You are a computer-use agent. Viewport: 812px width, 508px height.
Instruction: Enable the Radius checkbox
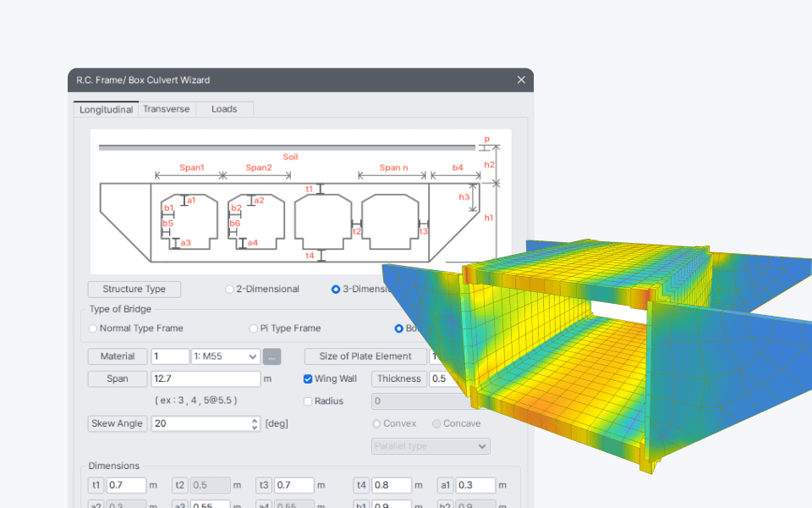[x=308, y=401]
